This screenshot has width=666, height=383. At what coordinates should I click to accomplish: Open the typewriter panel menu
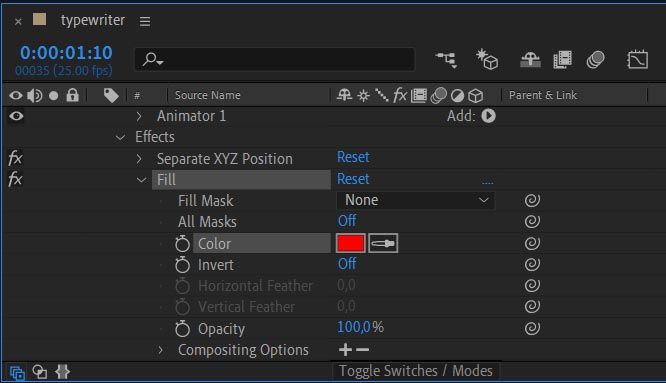(x=145, y=21)
